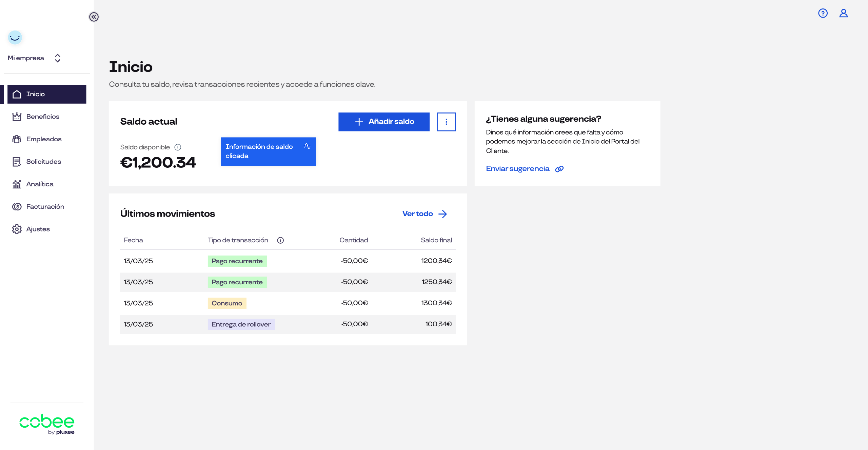
Task: Go to Inicio in the sidebar
Action: pyautogui.click(x=47, y=94)
